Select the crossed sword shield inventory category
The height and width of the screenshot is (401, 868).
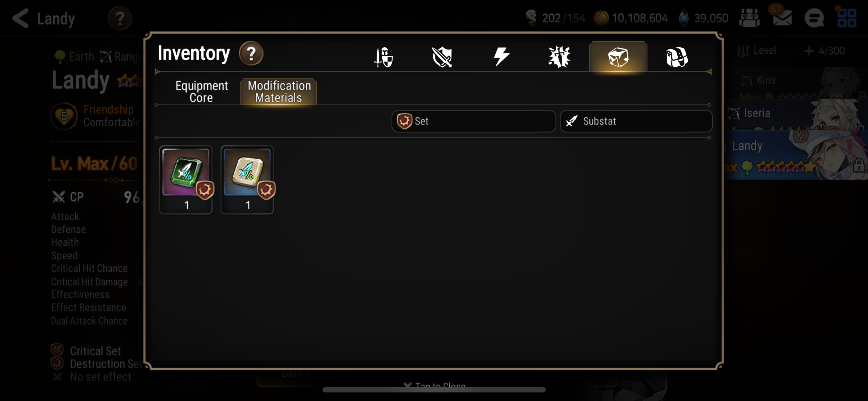click(x=442, y=57)
